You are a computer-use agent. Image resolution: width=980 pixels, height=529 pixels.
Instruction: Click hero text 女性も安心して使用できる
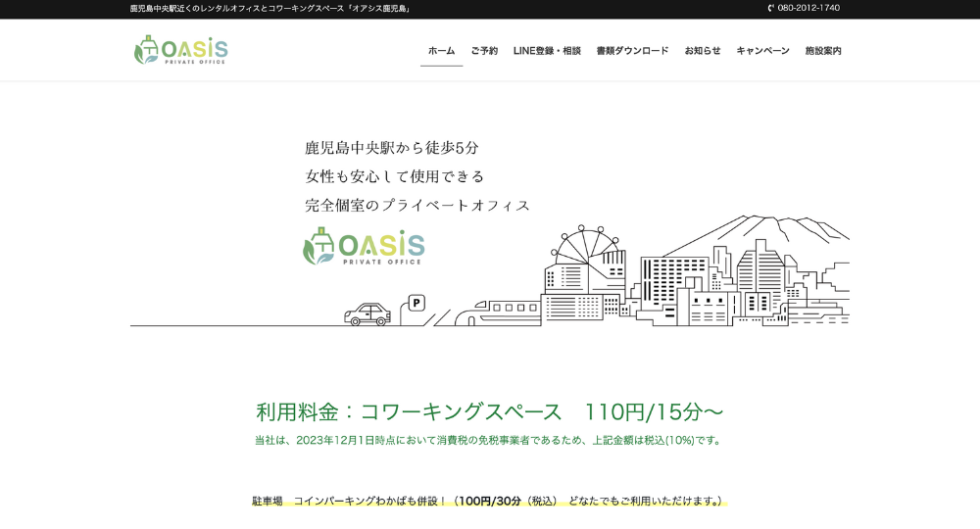coord(394,176)
